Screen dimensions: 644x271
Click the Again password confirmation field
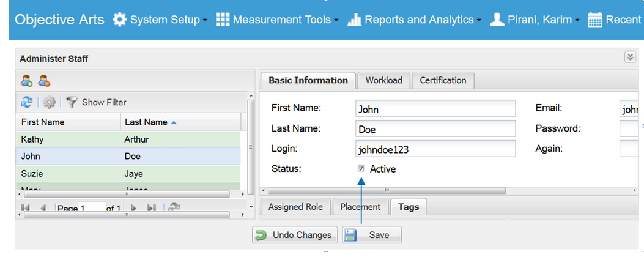tap(629, 149)
